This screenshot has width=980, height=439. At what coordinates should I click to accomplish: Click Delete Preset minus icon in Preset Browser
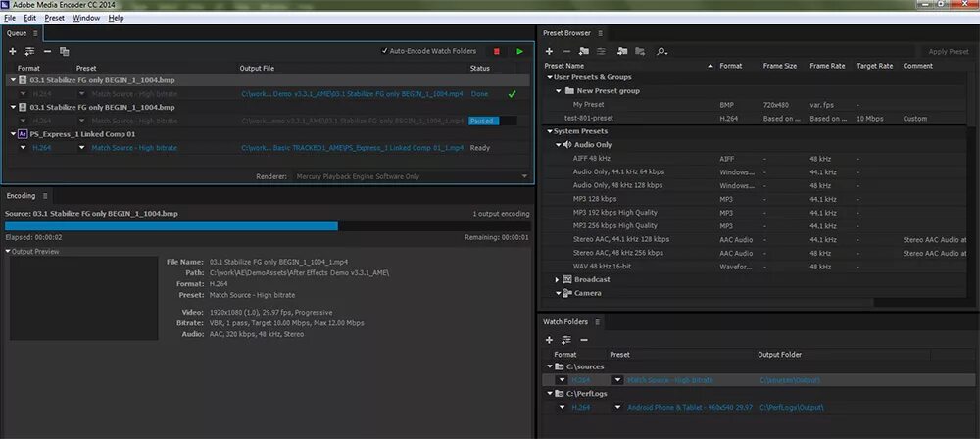(566, 51)
